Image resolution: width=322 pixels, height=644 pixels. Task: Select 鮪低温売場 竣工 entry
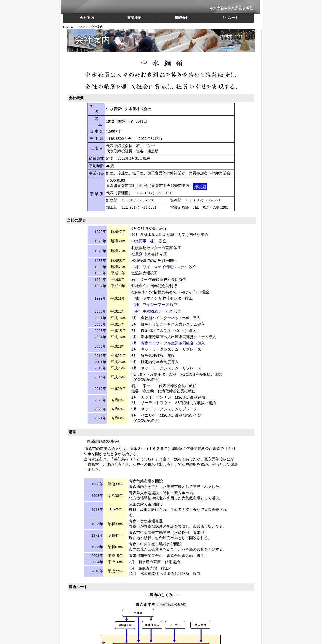[x=150, y=568]
